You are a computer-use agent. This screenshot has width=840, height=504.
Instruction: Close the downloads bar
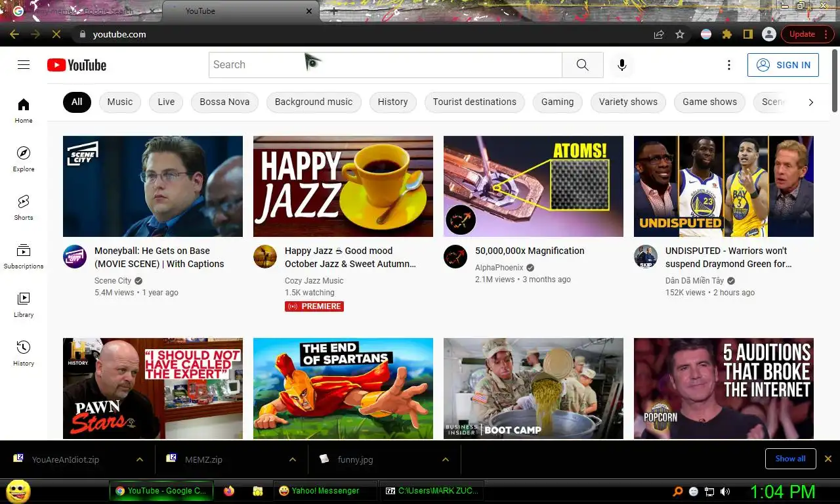click(828, 459)
